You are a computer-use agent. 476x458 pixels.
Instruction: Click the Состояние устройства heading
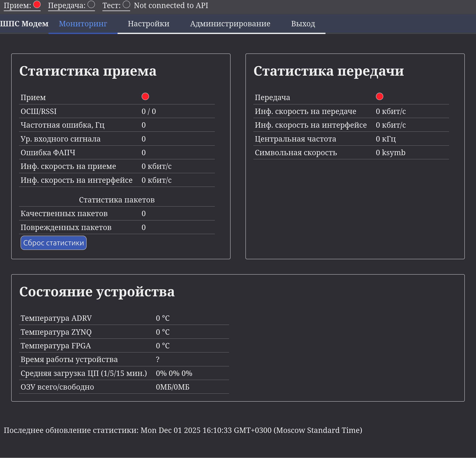(97, 292)
